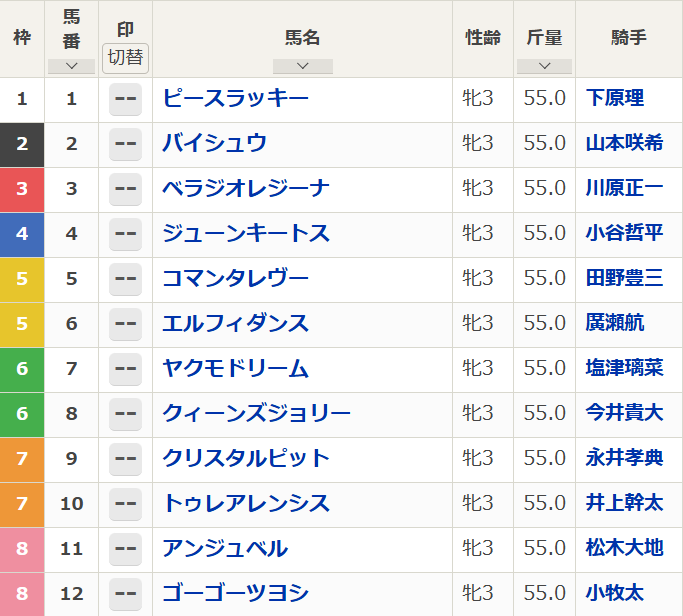Set the mark selector for ジューンキートス

(x=125, y=233)
